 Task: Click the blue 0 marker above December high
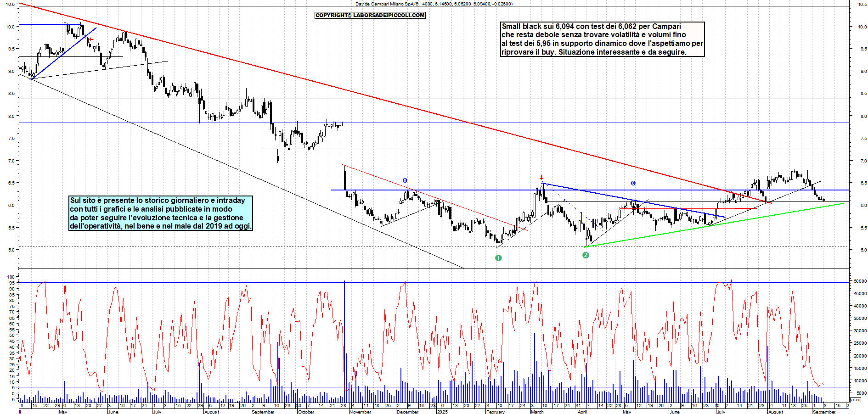(x=405, y=180)
